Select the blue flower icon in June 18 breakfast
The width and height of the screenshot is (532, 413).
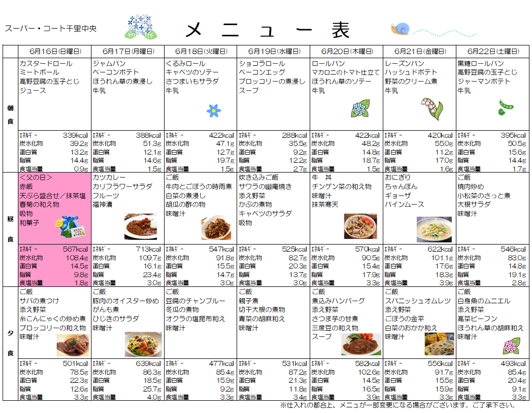[x=214, y=110]
